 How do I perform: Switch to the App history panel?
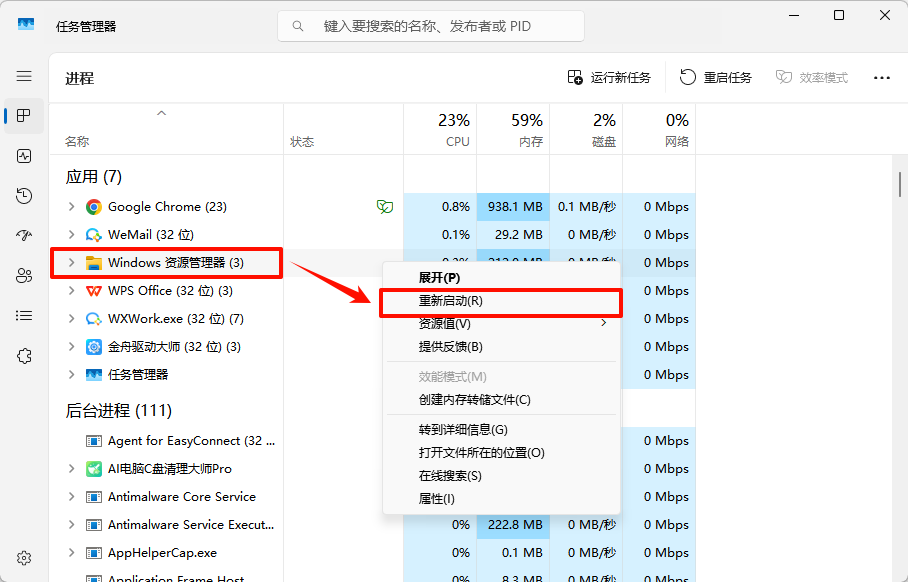pyautogui.click(x=22, y=195)
